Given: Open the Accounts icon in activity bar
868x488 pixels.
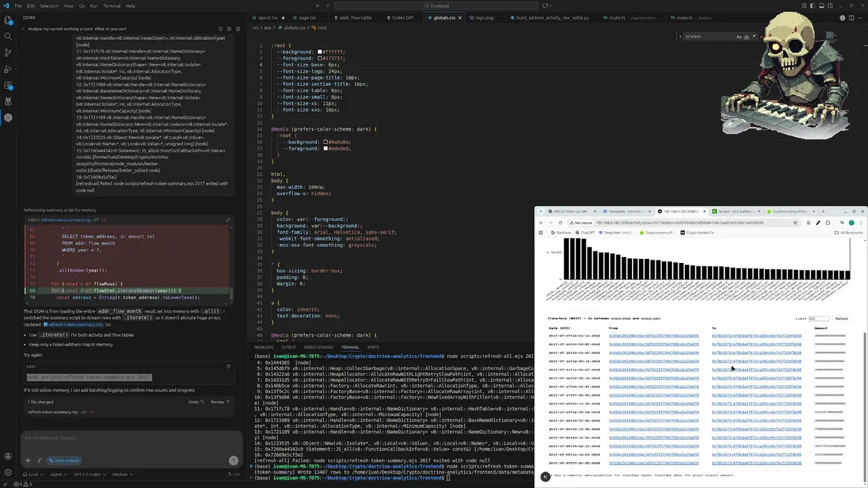Looking at the screenshot, I should [x=8, y=457].
